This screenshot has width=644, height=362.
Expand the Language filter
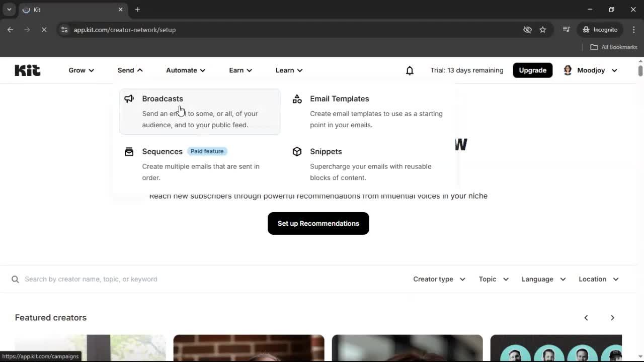click(x=542, y=279)
